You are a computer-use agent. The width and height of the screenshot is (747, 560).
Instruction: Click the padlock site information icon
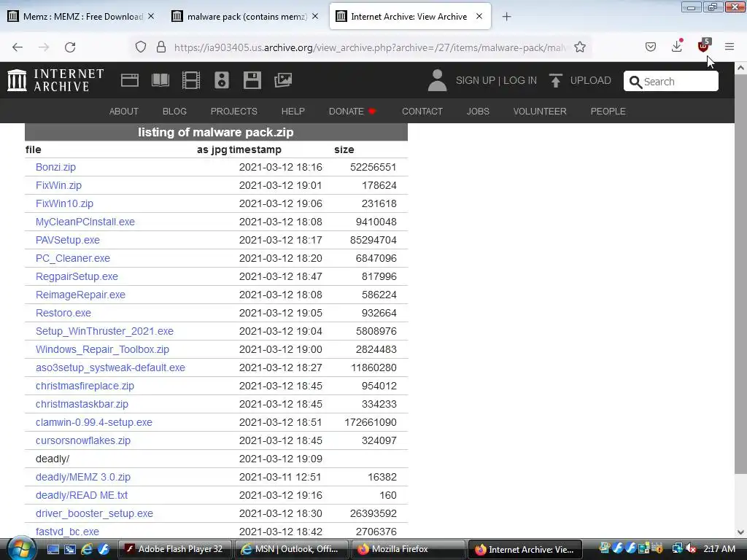click(x=161, y=47)
